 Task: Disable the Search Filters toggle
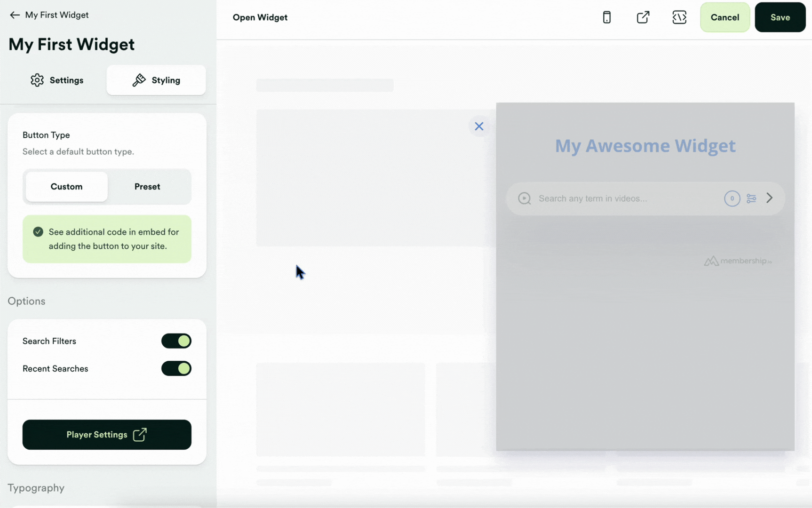pos(176,341)
